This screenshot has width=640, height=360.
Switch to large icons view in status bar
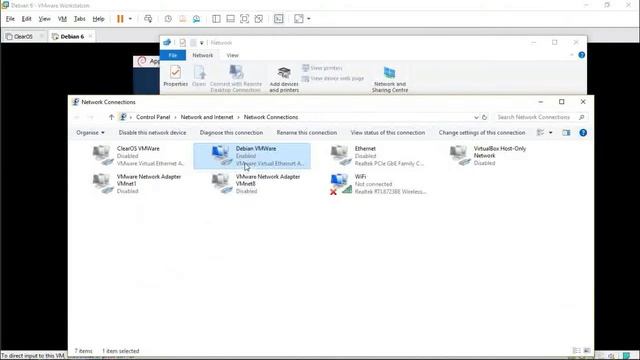[587, 351]
